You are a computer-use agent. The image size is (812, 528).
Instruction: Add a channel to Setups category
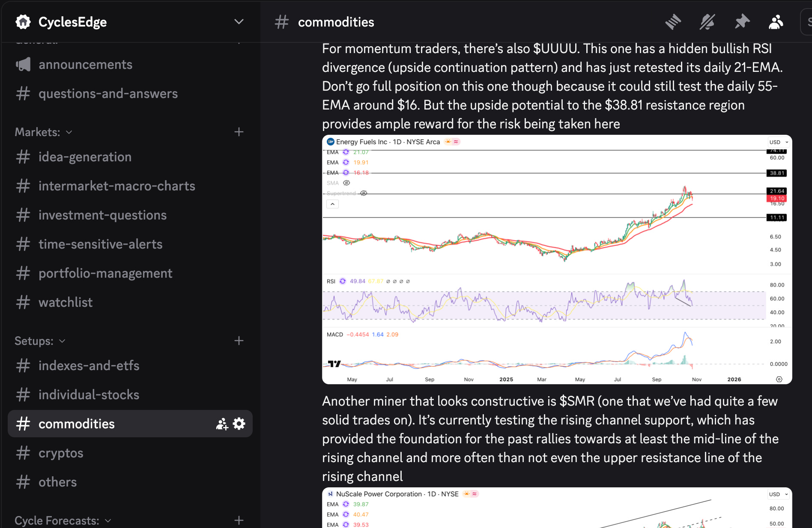point(239,341)
